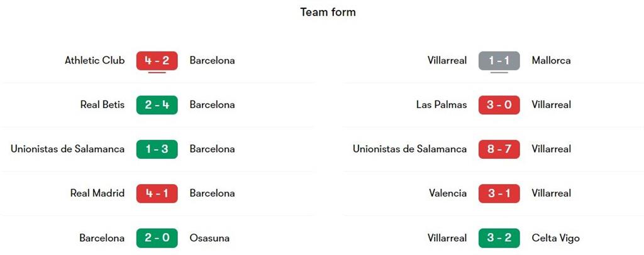
Task: Select the gray 1 - 1 Villarreal Mallorca score
Action: click(x=499, y=61)
